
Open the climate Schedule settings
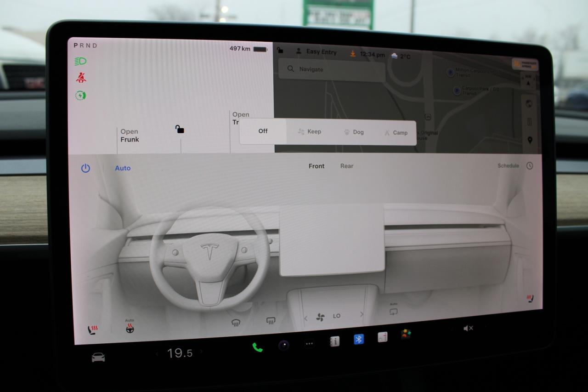(508, 166)
